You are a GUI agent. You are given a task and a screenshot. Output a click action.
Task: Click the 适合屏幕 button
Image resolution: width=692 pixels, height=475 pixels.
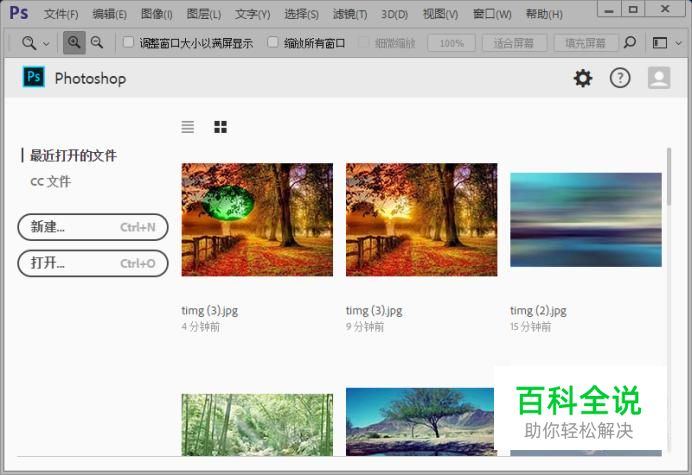pos(514,43)
